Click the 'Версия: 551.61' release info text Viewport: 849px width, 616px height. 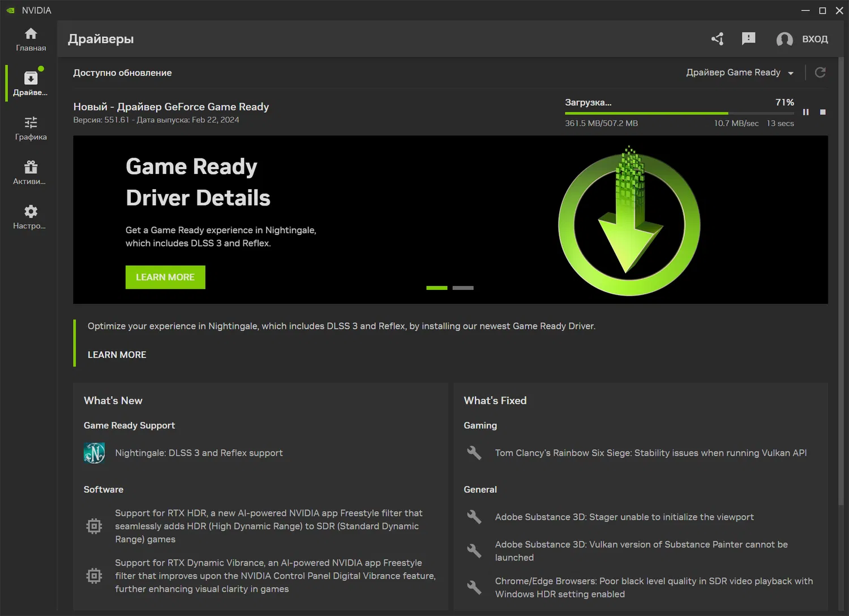click(x=156, y=120)
